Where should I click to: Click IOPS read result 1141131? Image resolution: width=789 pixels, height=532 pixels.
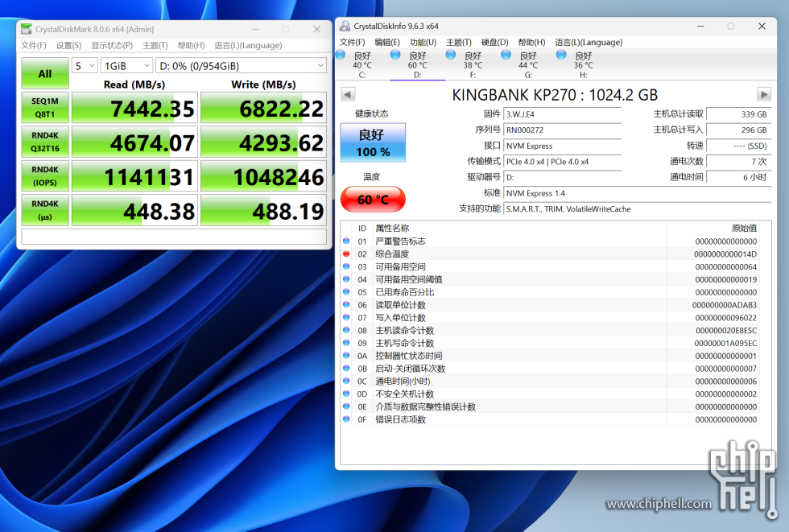pyautogui.click(x=136, y=176)
